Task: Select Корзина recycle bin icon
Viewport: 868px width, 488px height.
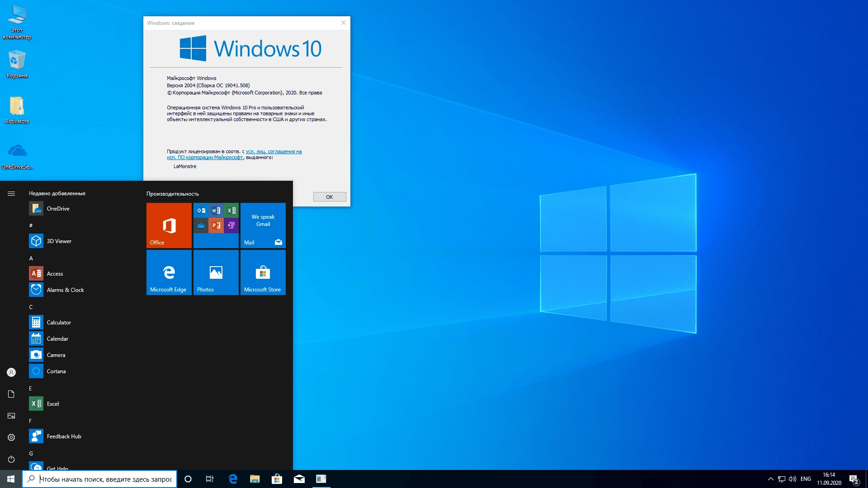Action: point(17,64)
